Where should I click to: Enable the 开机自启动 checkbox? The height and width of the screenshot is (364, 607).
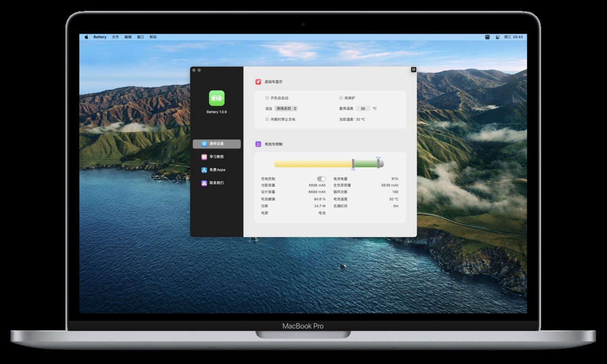pyautogui.click(x=267, y=98)
